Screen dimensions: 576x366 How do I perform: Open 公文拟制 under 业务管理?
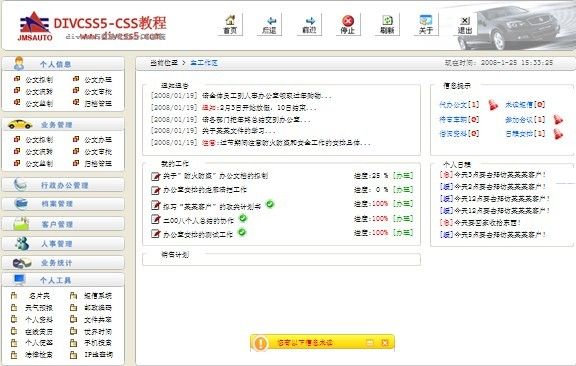point(39,140)
